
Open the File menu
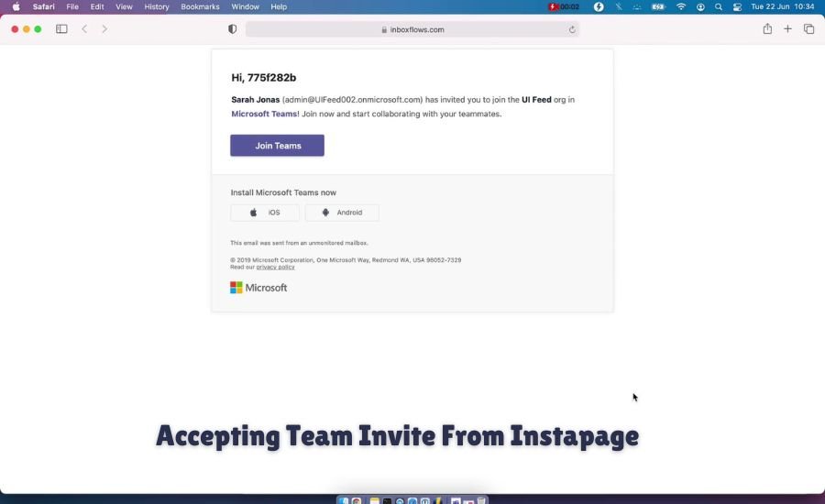coord(72,6)
